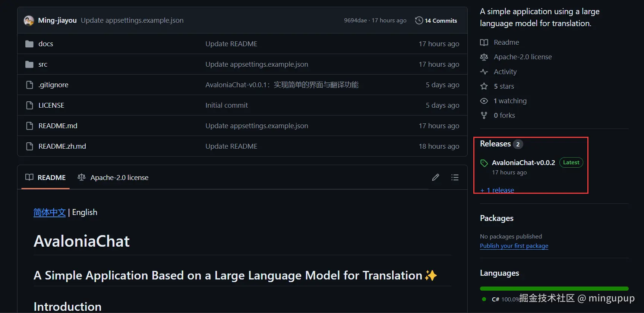Click the .gitignore file icon
This screenshot has height=313, width=644.
[x=29, y=85]
